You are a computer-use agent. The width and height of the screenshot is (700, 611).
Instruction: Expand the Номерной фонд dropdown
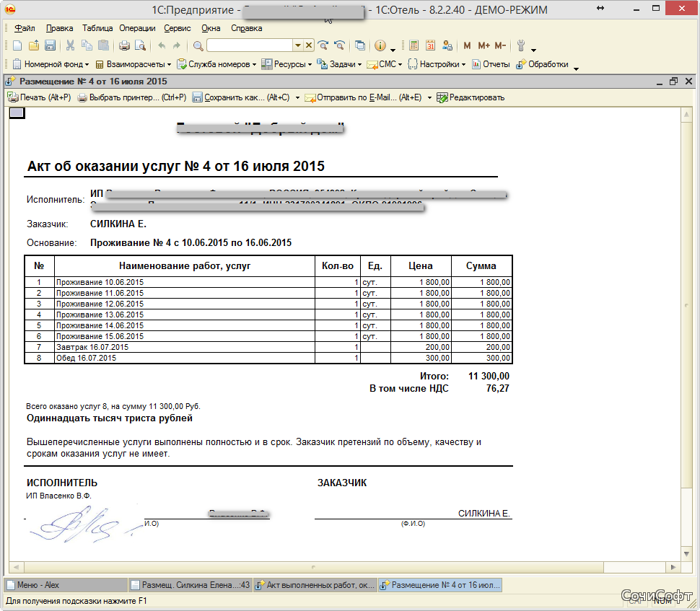[87, 65]
